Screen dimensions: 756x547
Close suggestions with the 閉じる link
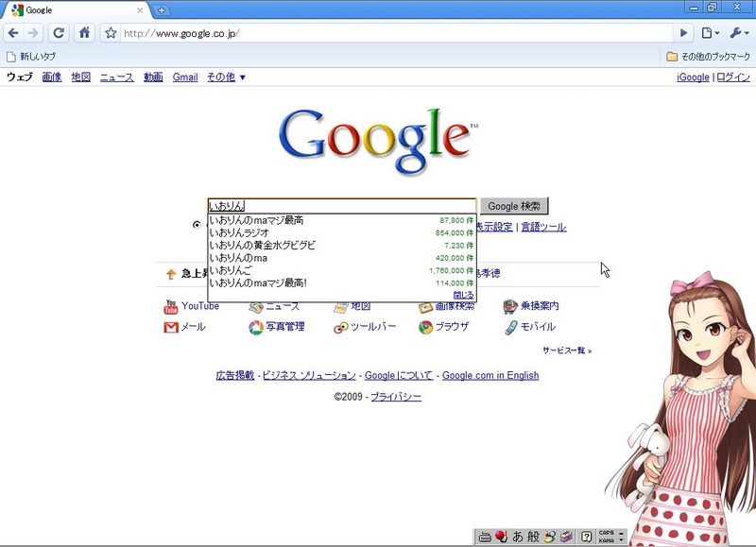tap(463, 295)
